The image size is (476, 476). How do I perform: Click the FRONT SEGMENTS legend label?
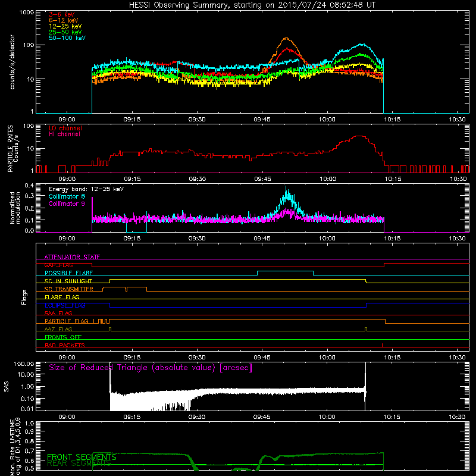(x=82, y=457)
